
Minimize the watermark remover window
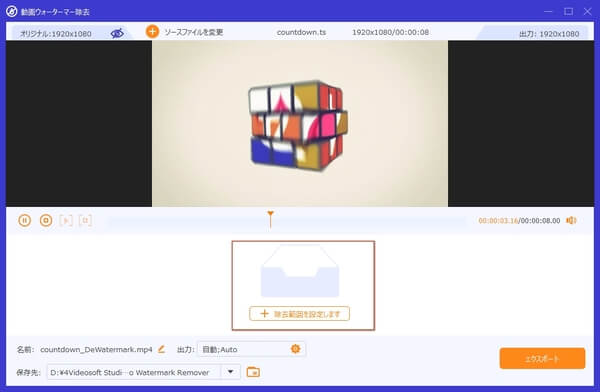(x=548, y=11)
